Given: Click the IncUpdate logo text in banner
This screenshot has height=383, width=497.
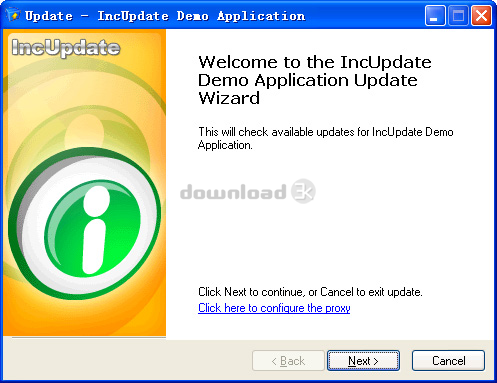Looking at the screenshot, I should (x=66, y=48).
